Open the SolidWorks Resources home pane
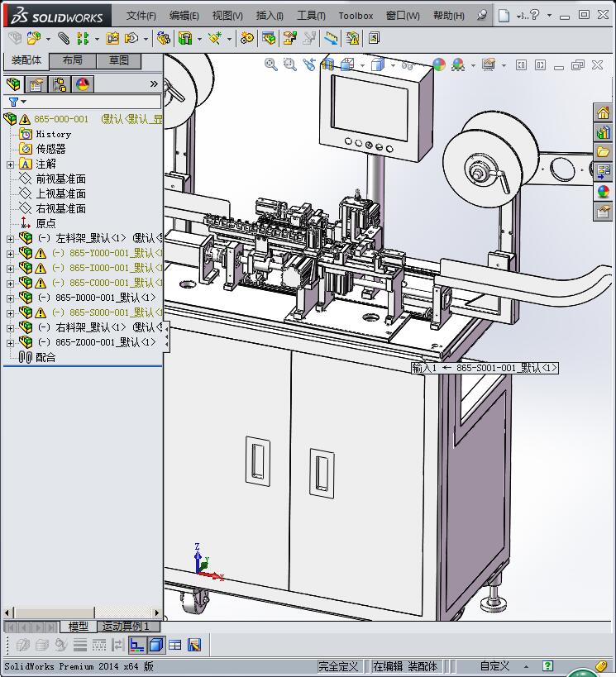This screenshot has height=677, width=616. click(x=603, y=113)
